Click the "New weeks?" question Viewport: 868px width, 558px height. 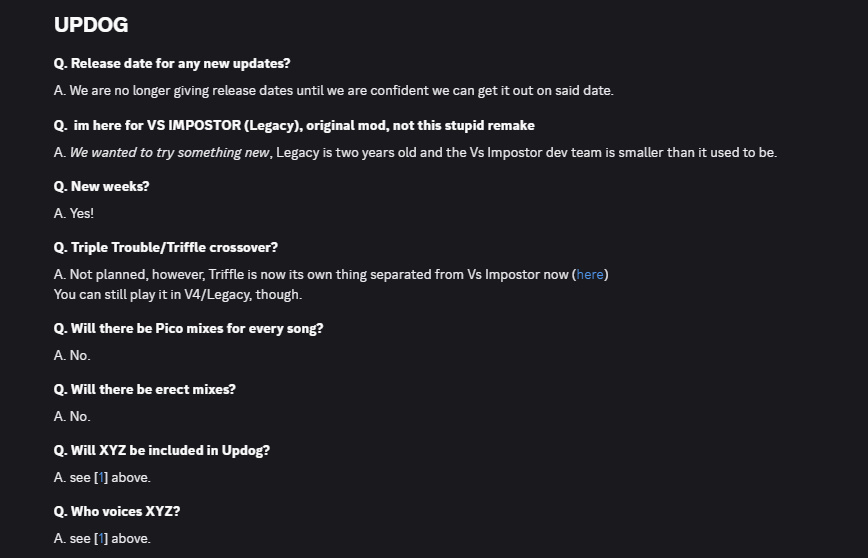click(x=102, y=186)
